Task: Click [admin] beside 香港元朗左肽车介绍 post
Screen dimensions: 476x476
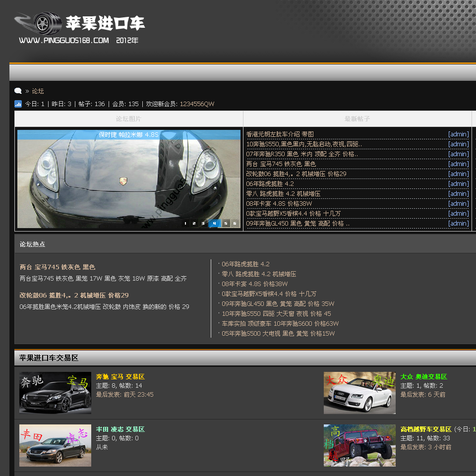Action: tap(458, 134)
